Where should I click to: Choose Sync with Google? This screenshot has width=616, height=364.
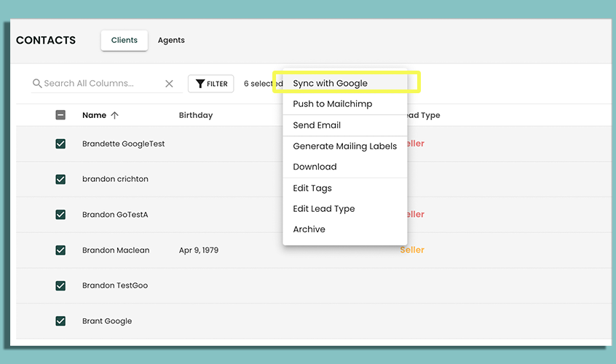coord(330,84)
